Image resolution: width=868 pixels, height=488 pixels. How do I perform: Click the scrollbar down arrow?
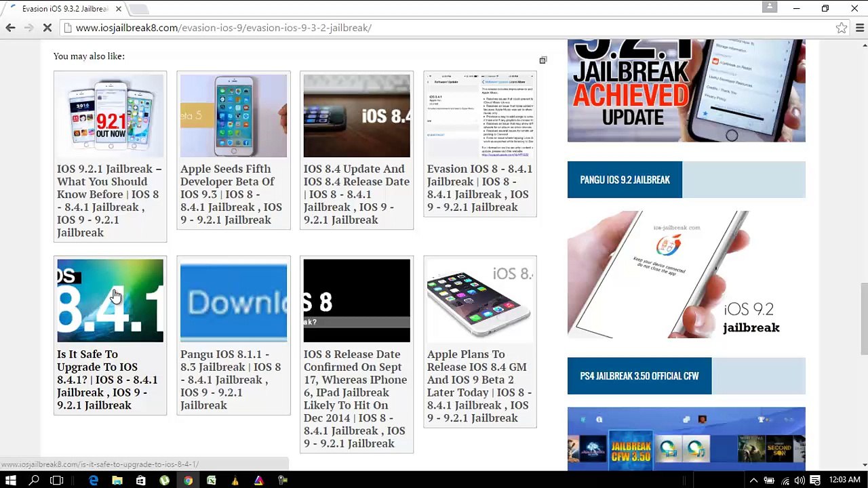pyautogui.click(x=863, y=466)
